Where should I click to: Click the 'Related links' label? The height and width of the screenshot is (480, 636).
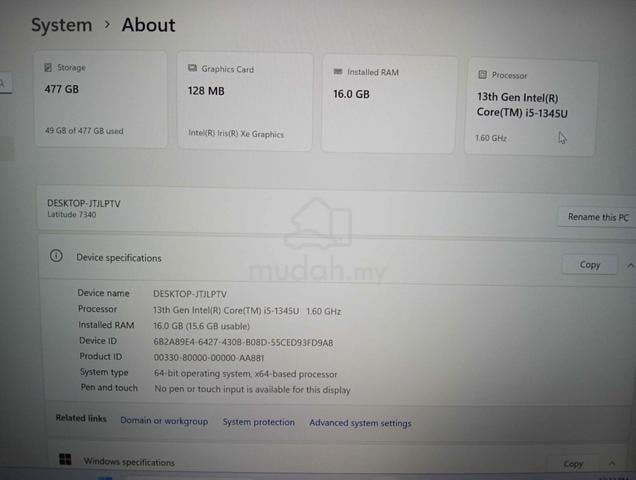tap(81, 418)
